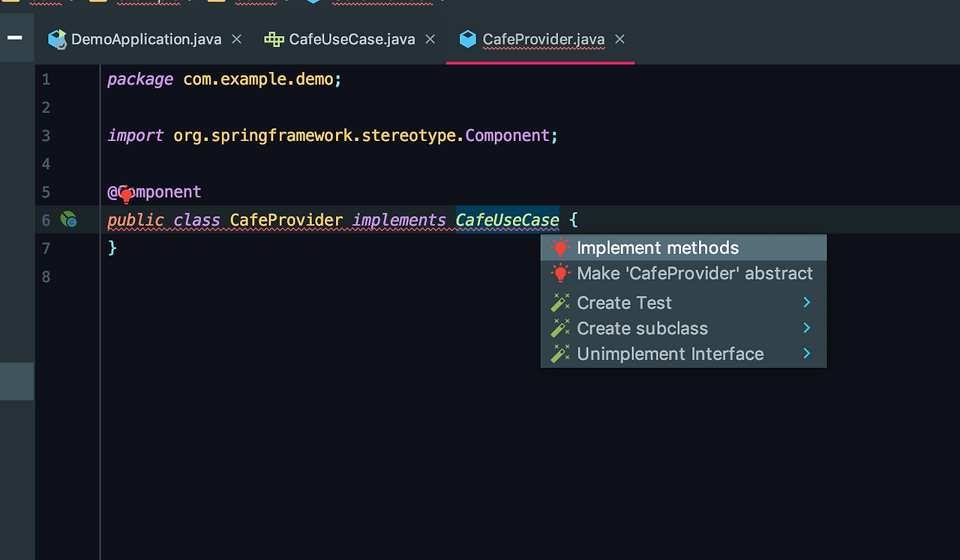This screenshot has width=960, height=560.
Task: Click the class keyword on line 6
Action: pyautogui.click(x=197, y=220)
